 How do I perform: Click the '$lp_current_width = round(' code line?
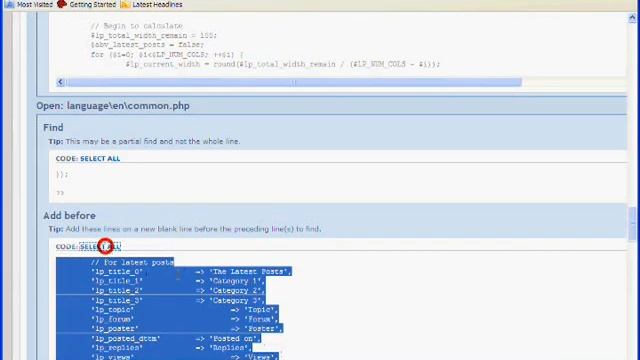(283, 64)
